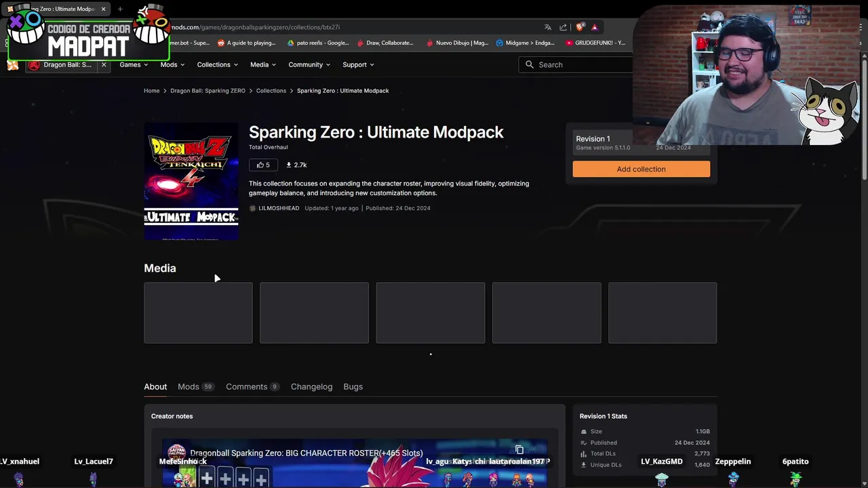This screenshot has width=868, height=488.
Task: Open the Bugs tab
Action: 353,386
